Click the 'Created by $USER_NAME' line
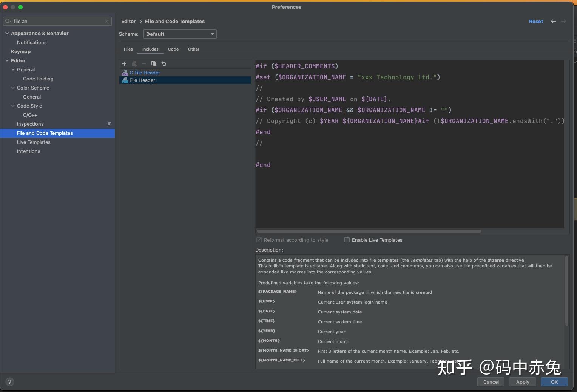The height and width of the screenshot is (392, 577). click(x=323, y=99)
